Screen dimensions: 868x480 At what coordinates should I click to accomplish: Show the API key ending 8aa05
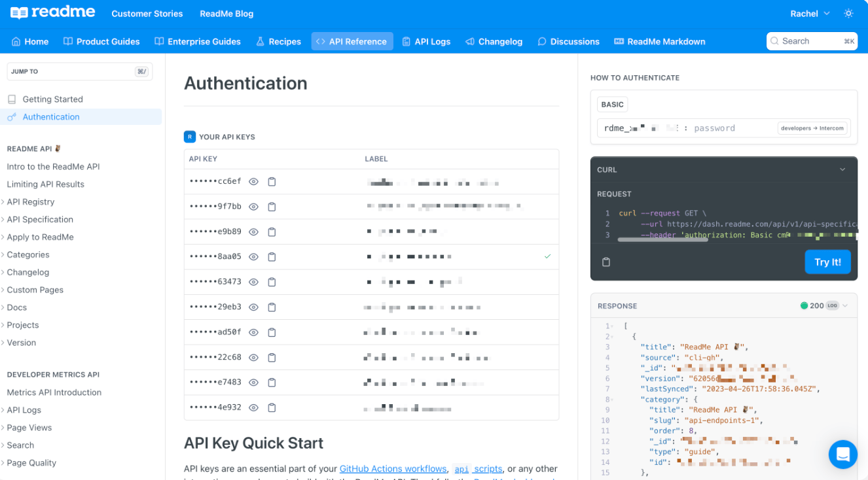(253, 257)
